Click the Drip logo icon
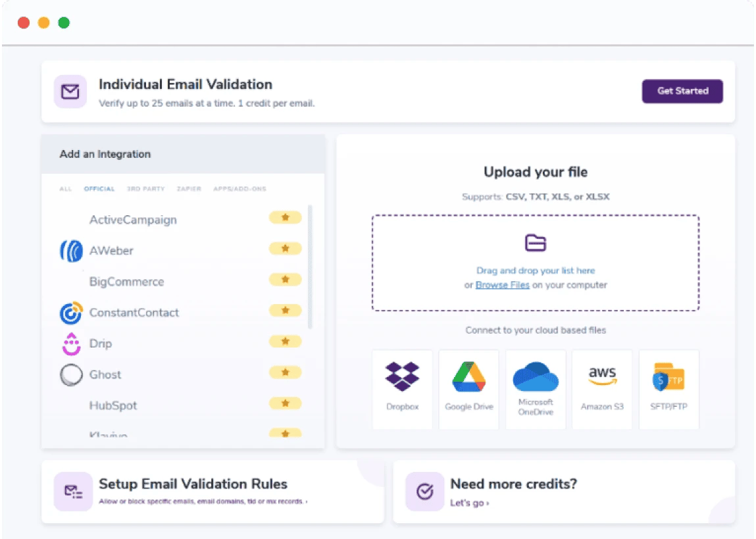Image resolution: width=756 pixels, height=539 pixels. tap(71, 344)
